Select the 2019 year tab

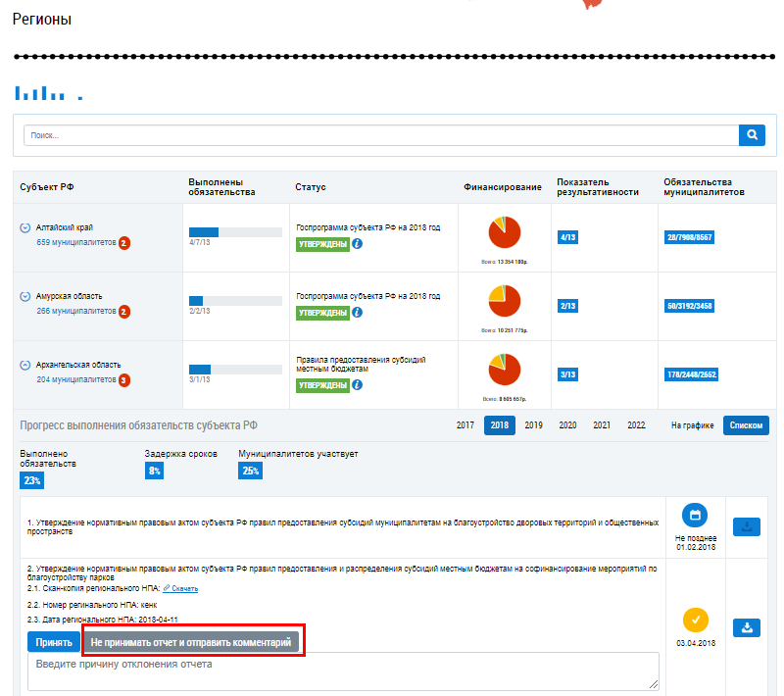click(533, 425)
